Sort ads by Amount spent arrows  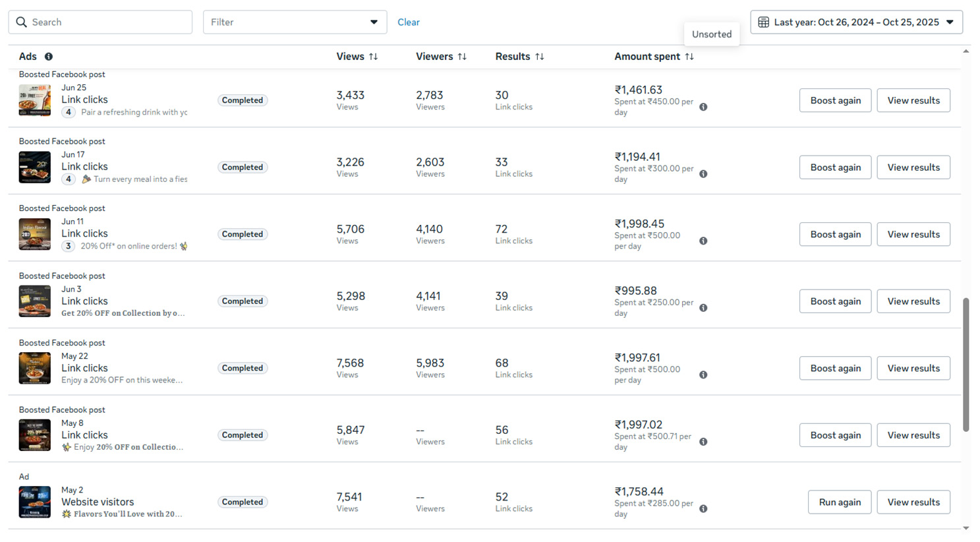pos(689,57)
